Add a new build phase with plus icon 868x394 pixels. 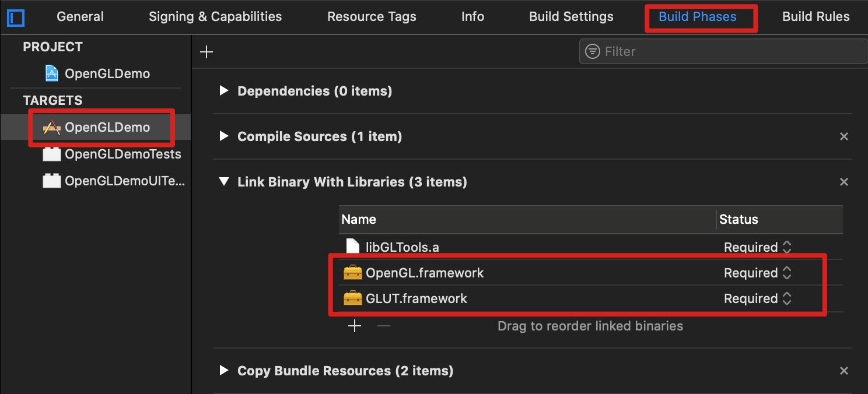[x=206, y=52]
